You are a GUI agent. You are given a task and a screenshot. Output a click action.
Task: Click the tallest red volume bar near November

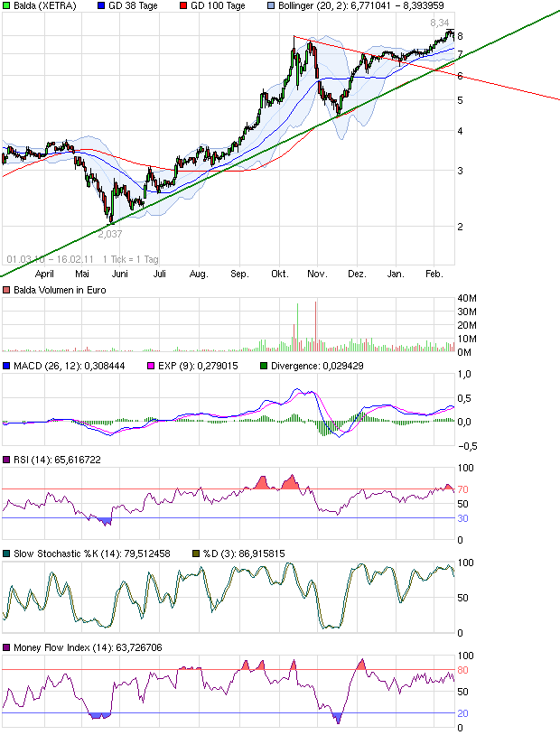click(315, 326)
